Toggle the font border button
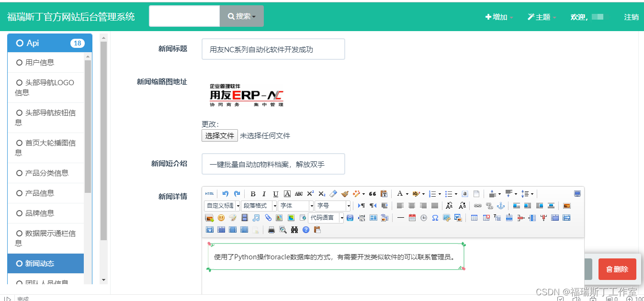This screenshot has height=301, width=644. (x=287, y=194)
